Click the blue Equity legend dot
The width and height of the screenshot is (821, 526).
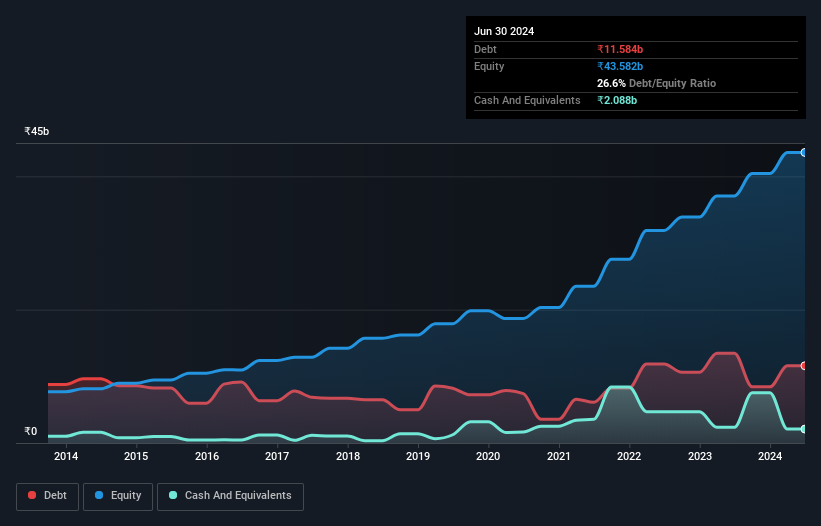99,495
